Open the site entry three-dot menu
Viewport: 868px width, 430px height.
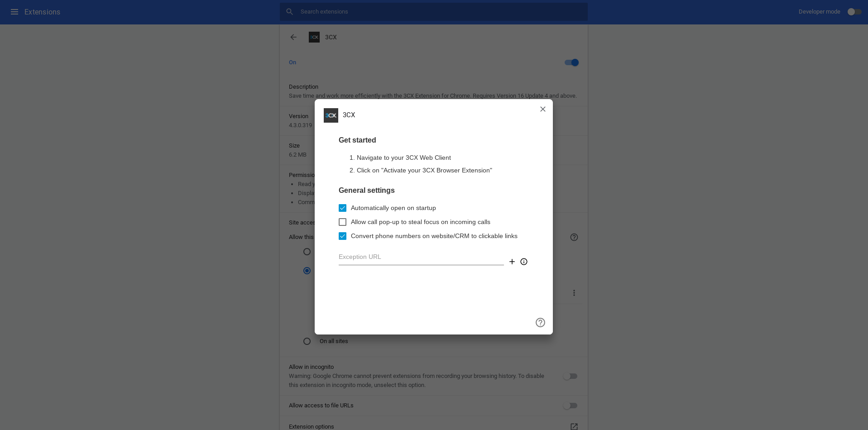pos(574,293)
